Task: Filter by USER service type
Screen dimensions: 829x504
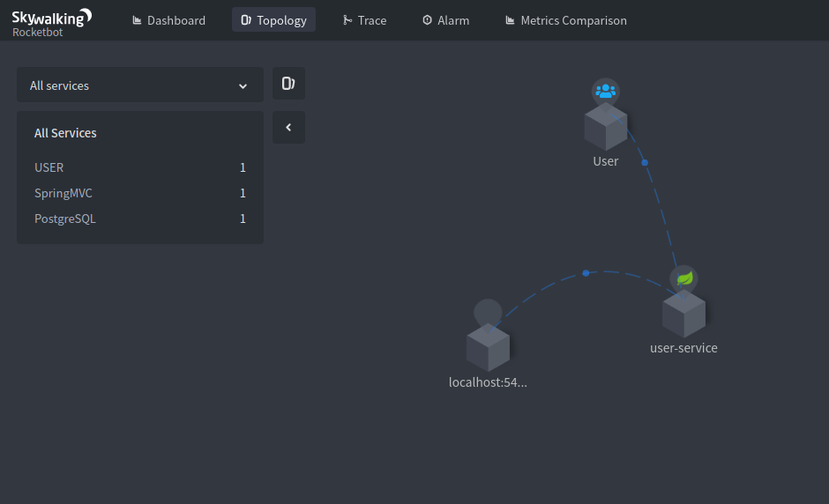Action: [49, 167]
